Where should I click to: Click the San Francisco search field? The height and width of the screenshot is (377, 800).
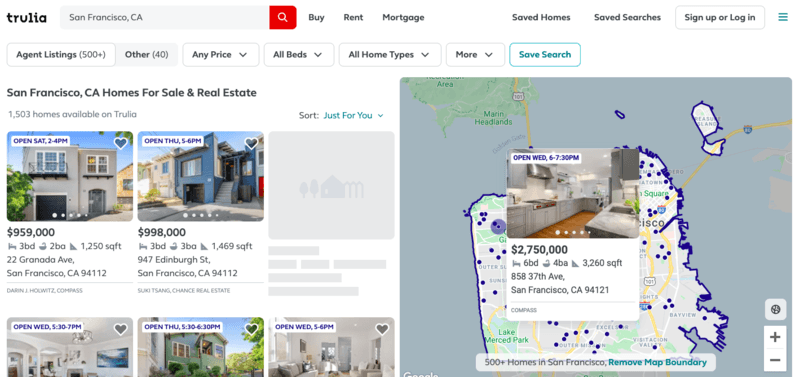164,17
